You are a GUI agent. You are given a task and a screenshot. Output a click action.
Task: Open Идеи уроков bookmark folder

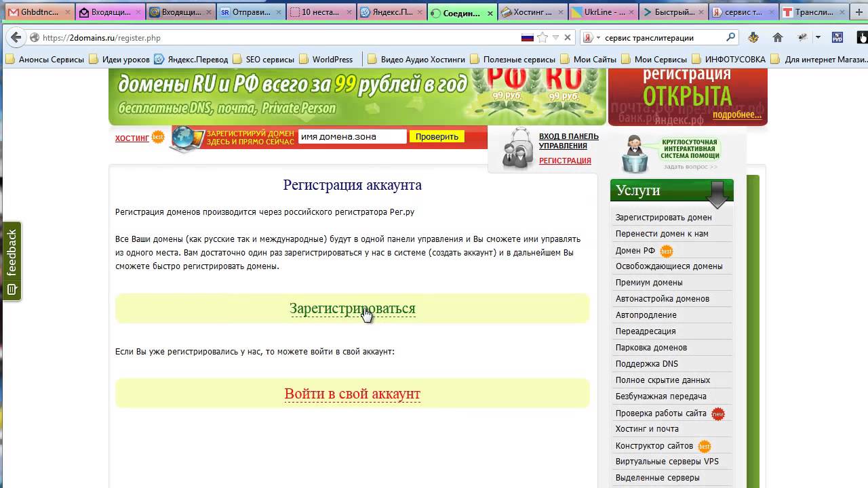pyautogui.click(x=119, y=59)
